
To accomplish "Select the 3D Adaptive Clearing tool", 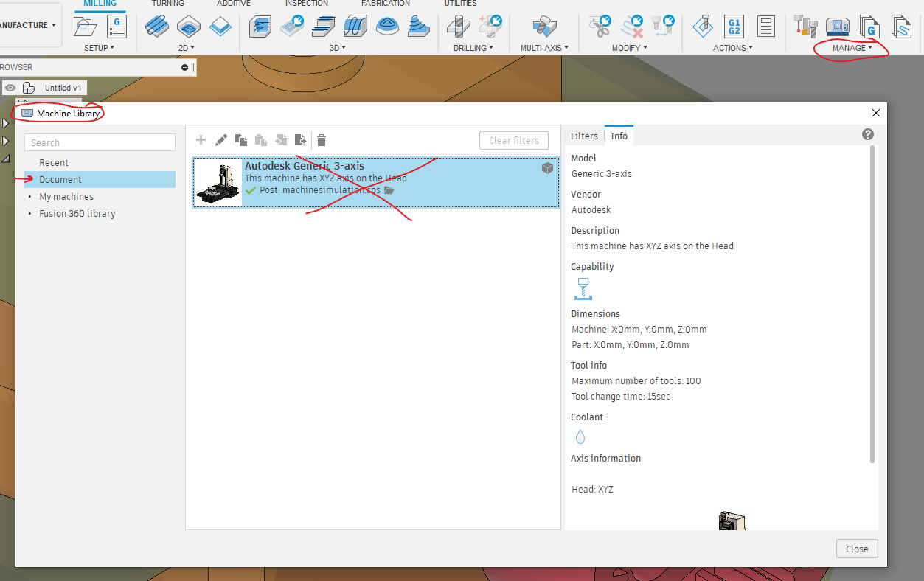I will coord(260,27).
